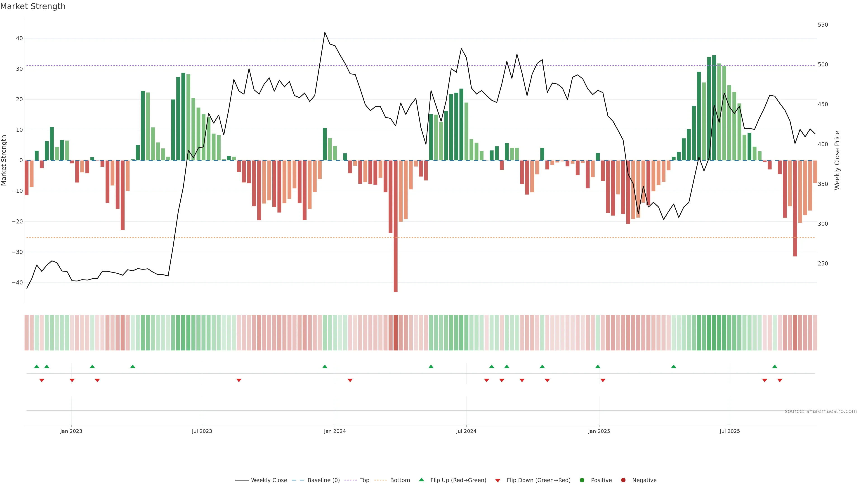The width and height of the screenshot is (868, 488).
Task: Click the Jul 2024 x-axis label
Action: coord(466,431)
